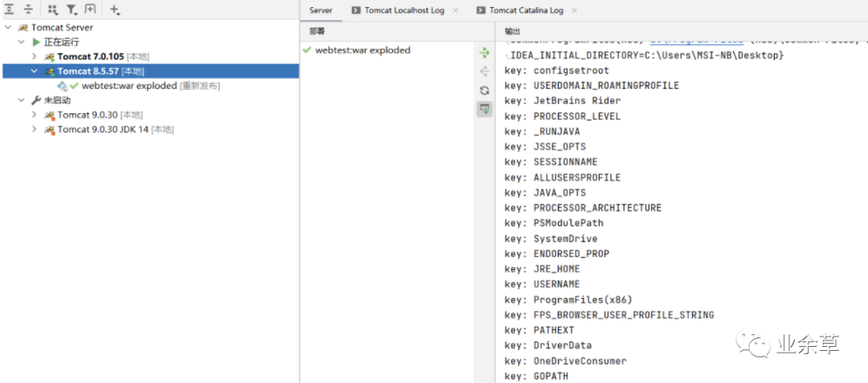Click output line 'key: ENDORSED_PROP'
868x383 pixels.
pyautogui.click(x=557, y=254)
